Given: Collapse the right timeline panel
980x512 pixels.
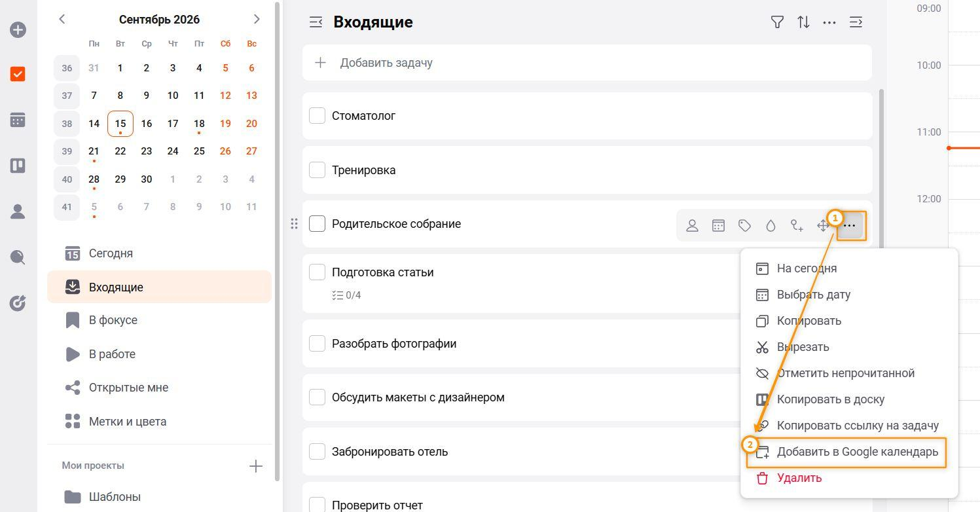Looking at the screenshot, I should click(856, 22).
